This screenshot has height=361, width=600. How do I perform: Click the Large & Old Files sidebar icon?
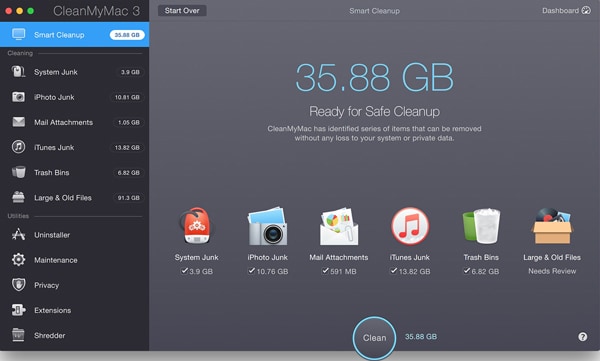(18, 197)
